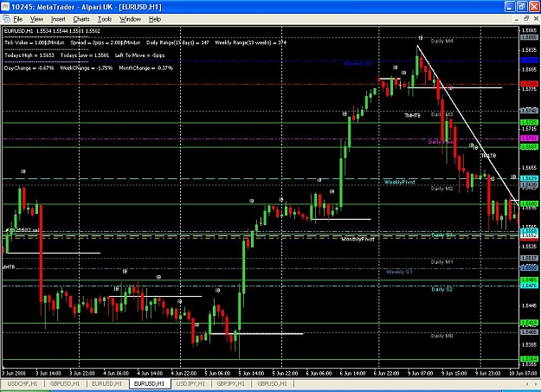Click the 'Daily S2' level label
The height and width of the screenshot is (392, 541).
coord(442,289)
